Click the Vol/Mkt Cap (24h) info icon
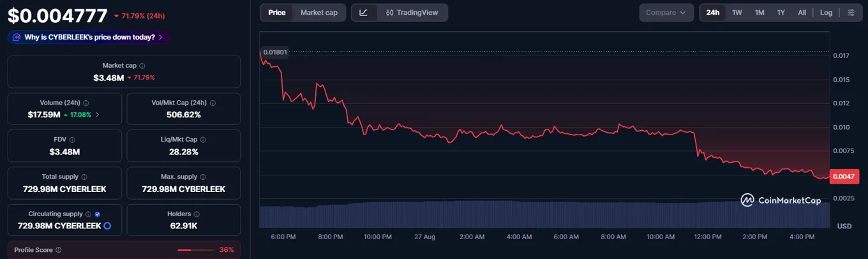 pos(213,103)
